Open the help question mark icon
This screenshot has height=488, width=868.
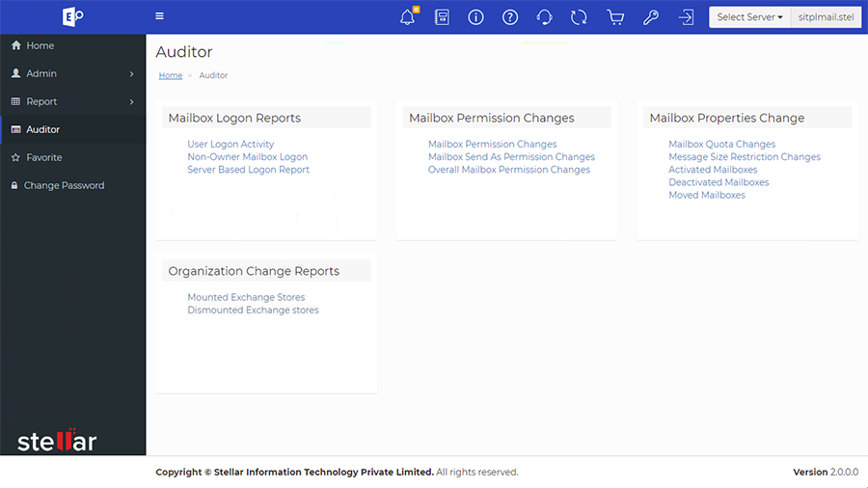[x=510, y=17]
